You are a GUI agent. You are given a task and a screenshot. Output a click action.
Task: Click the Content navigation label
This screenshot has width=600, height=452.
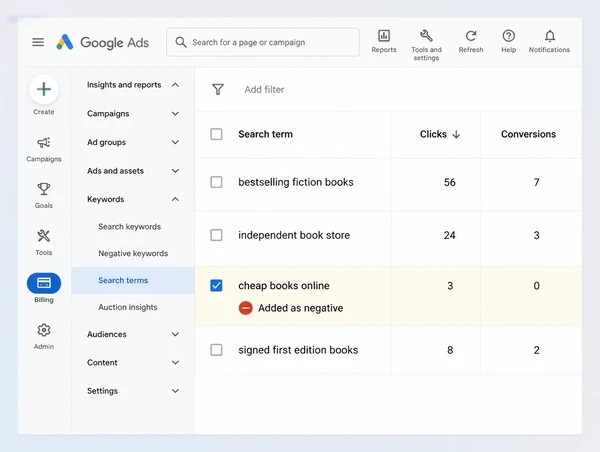click(102, 362)
